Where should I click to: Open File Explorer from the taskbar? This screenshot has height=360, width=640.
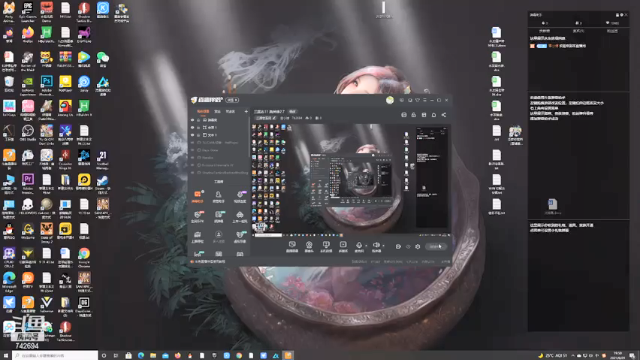153,356
